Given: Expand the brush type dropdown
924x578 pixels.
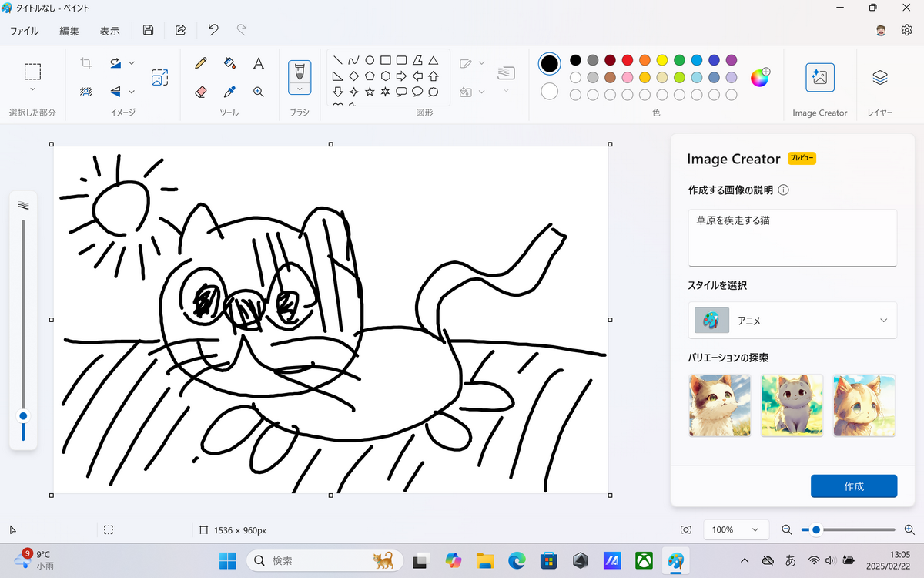Looking at the screenshot, I should click(x=300, y=89).
